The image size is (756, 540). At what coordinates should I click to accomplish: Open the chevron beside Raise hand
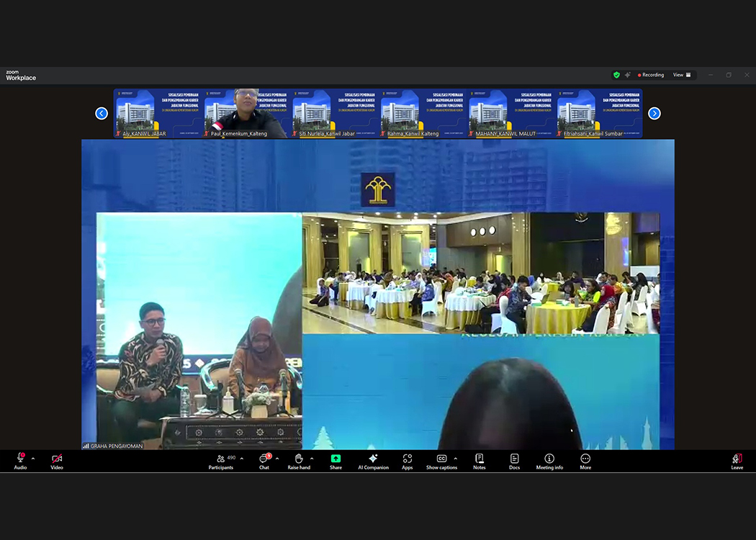click(x=312, y=459)
